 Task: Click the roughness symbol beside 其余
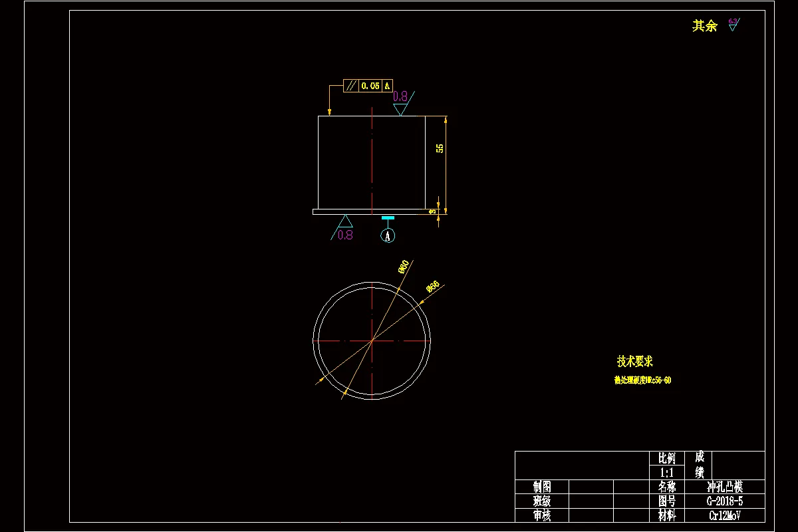pyautogui.click(x=733, y=25)
